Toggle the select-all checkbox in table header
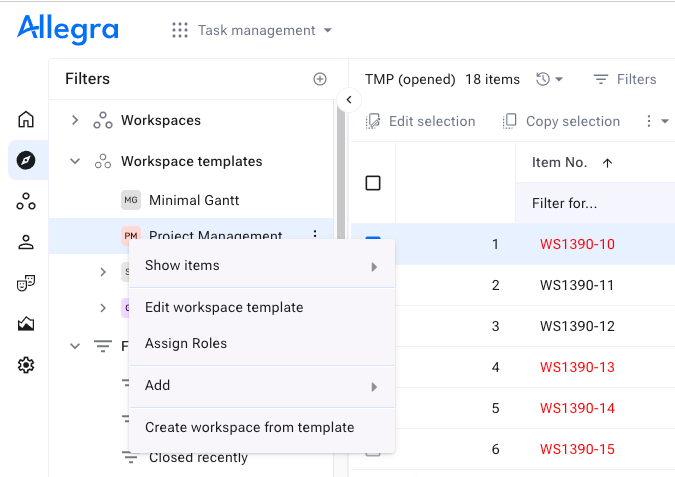Screen dimensions: 675x477 [373, 183]
